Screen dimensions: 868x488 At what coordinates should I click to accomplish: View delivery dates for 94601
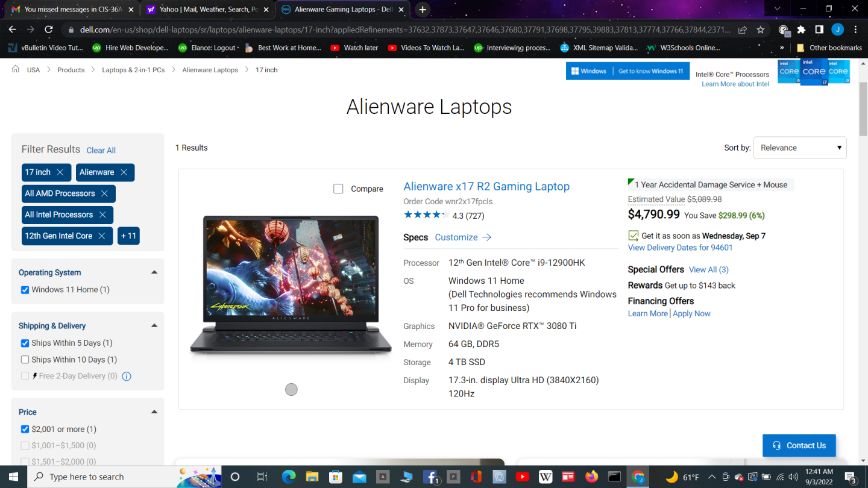click(680, 248)
